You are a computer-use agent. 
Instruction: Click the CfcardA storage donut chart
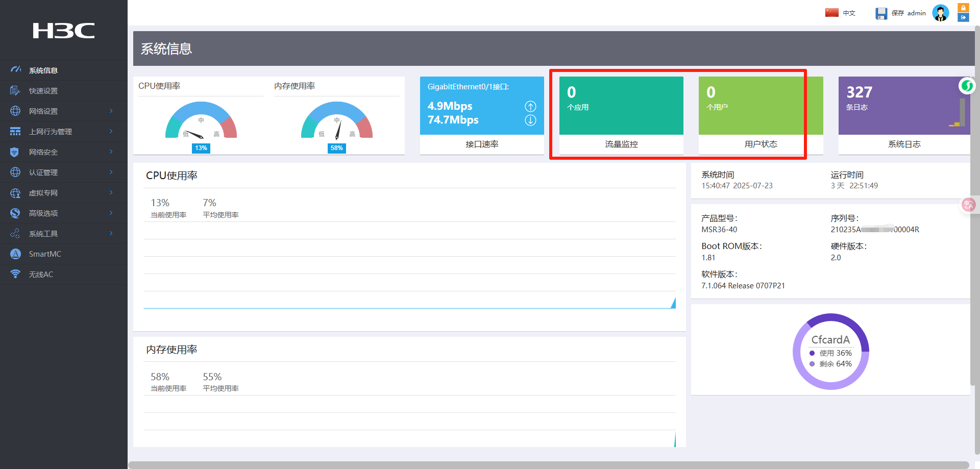pyautogui.click(x=831, y=352)
